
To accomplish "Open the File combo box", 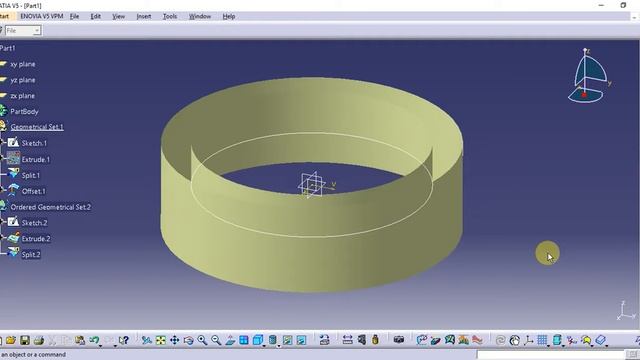I will 23,31.
